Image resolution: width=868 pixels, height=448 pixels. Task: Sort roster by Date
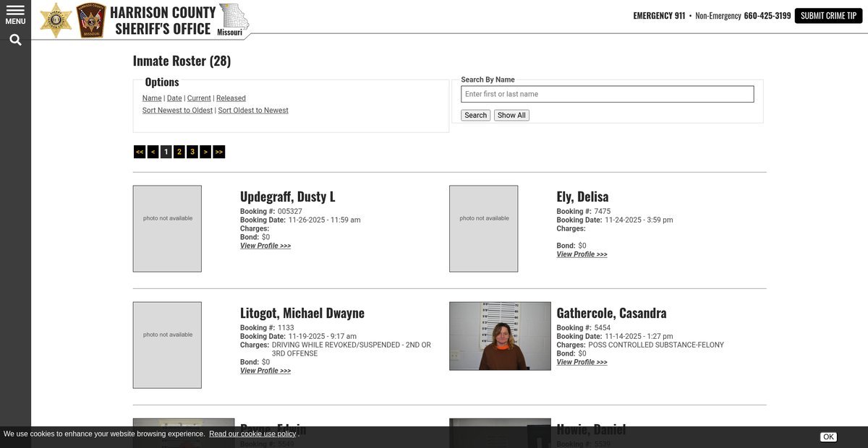click(174, 98)
